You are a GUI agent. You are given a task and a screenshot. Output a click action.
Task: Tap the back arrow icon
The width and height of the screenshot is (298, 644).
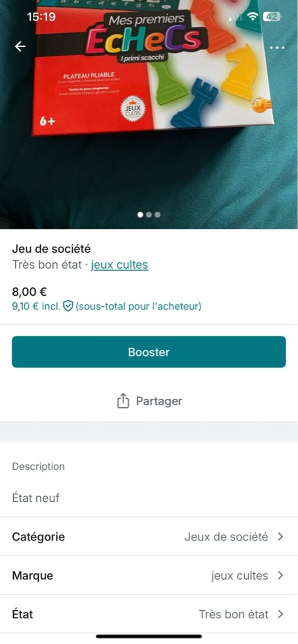[x=20, y=46]
